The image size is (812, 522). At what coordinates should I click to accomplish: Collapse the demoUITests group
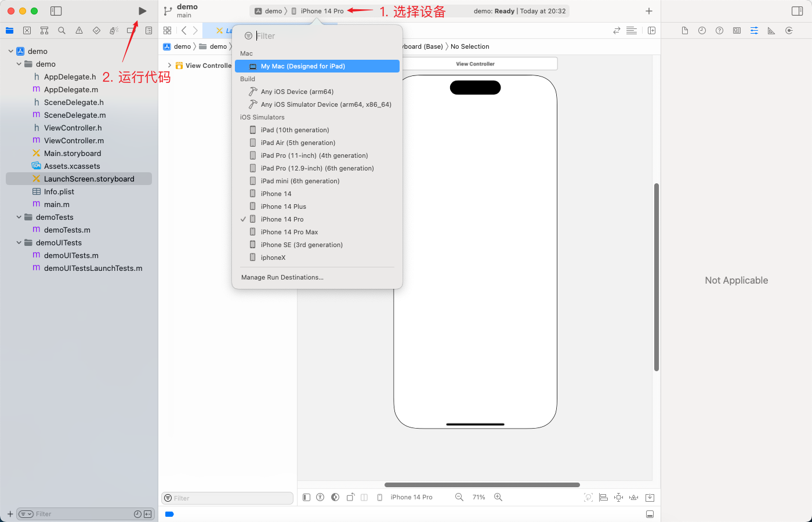click(19, 242)
